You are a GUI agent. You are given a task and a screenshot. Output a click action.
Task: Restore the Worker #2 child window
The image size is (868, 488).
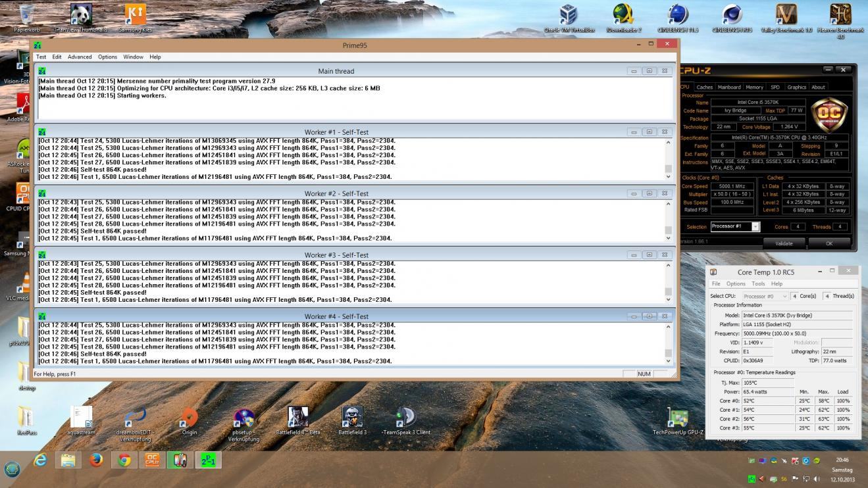point(649,193)
